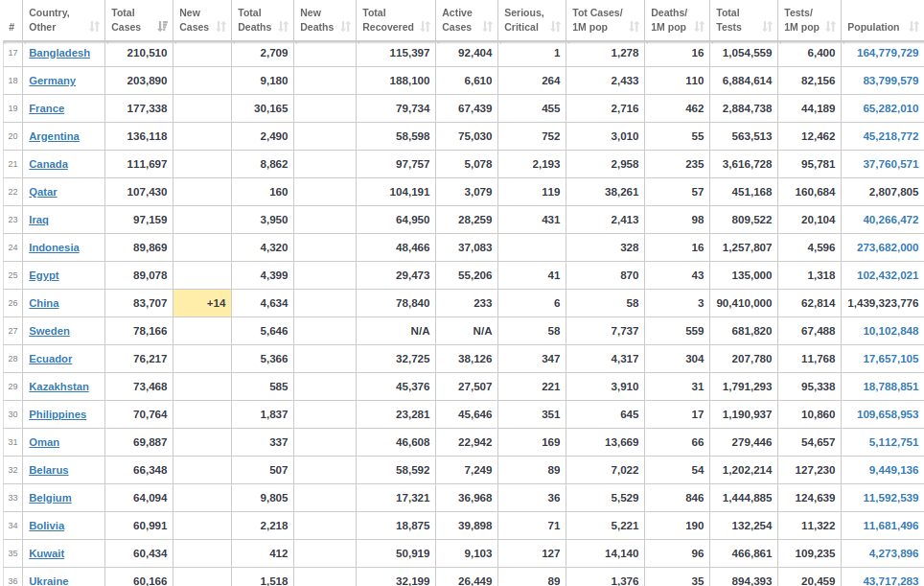Open Canada population 37,760,571 link
The image size is (924, 586).
point(891,164)
